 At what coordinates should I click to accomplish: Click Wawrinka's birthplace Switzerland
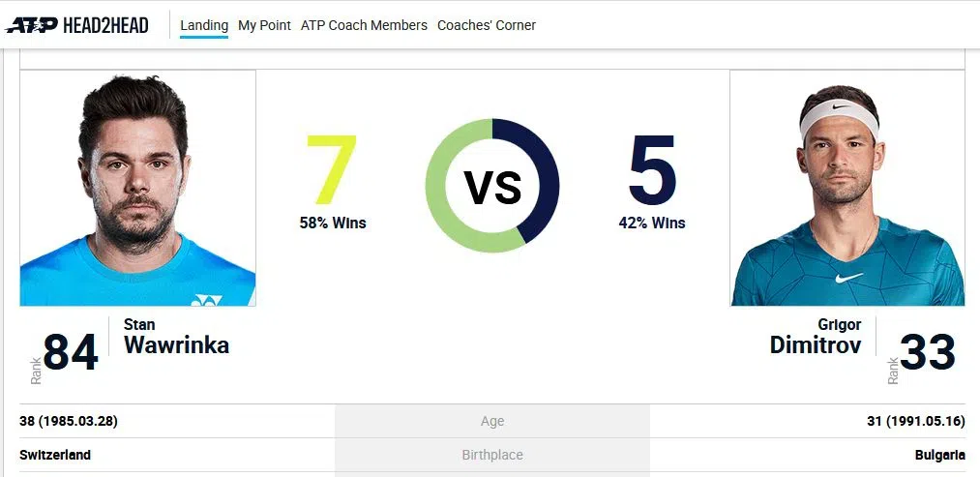(55, 455)
